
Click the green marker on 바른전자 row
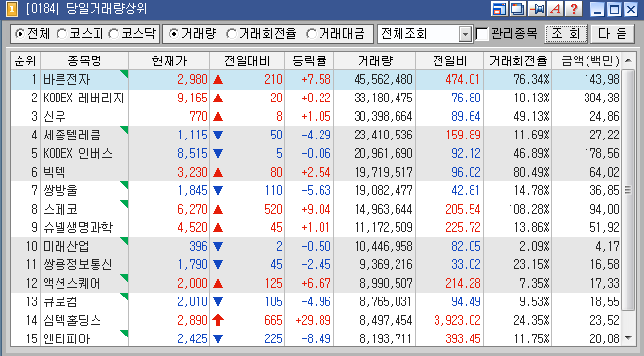[124, 73]
